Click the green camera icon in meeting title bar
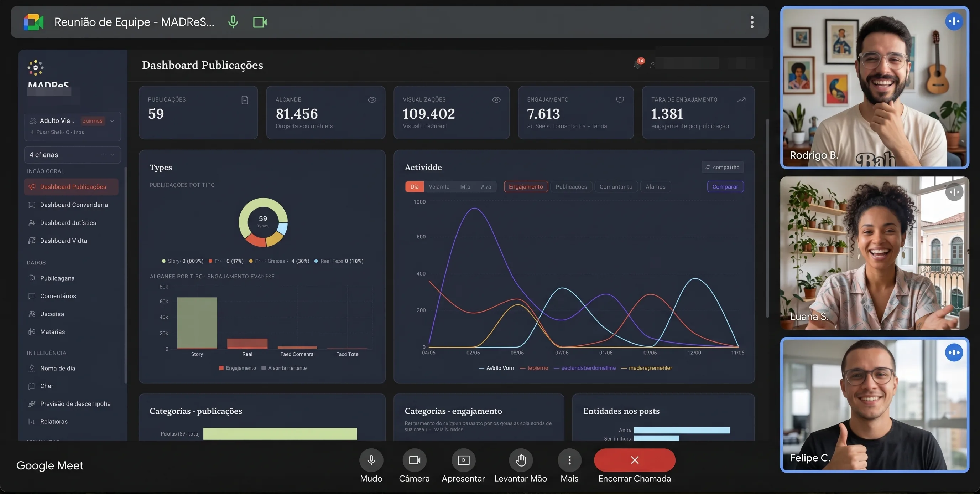 (x=260, y=22)
